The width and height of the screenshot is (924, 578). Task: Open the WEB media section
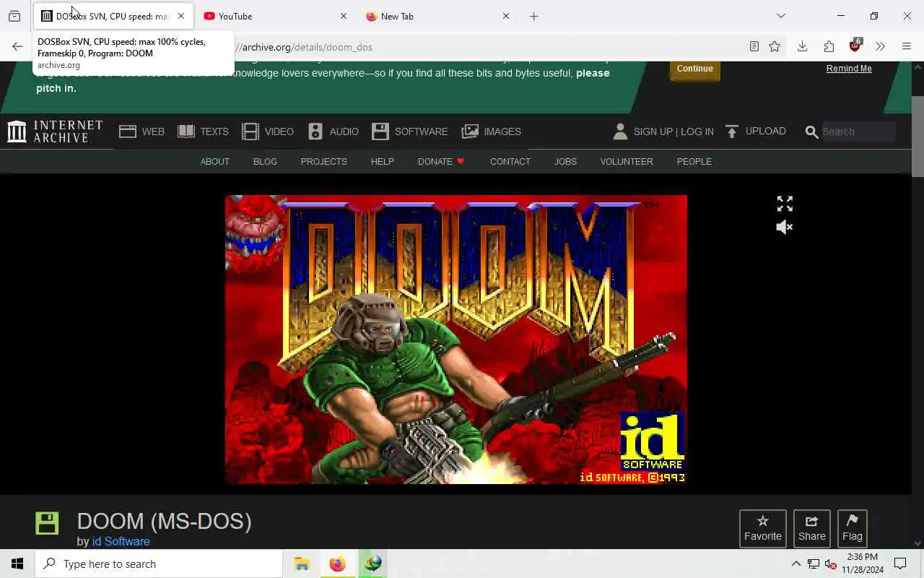[x=142, y=131]
